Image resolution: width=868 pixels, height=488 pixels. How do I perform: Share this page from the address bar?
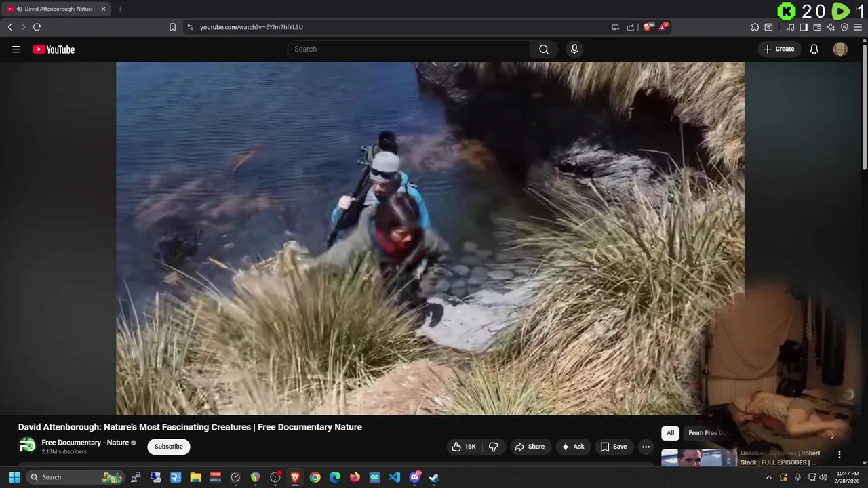click(x=630, y=27)
